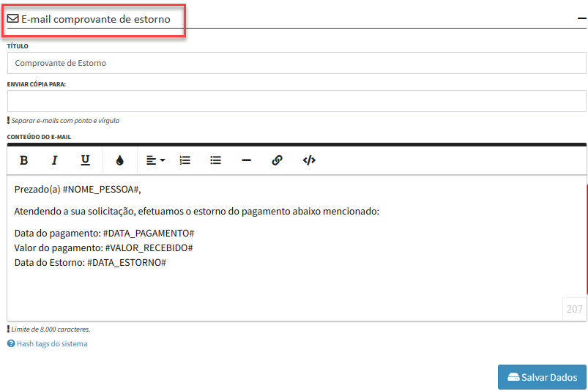
Task: Click the insert link chain icon
Action: tap(277, 160)
